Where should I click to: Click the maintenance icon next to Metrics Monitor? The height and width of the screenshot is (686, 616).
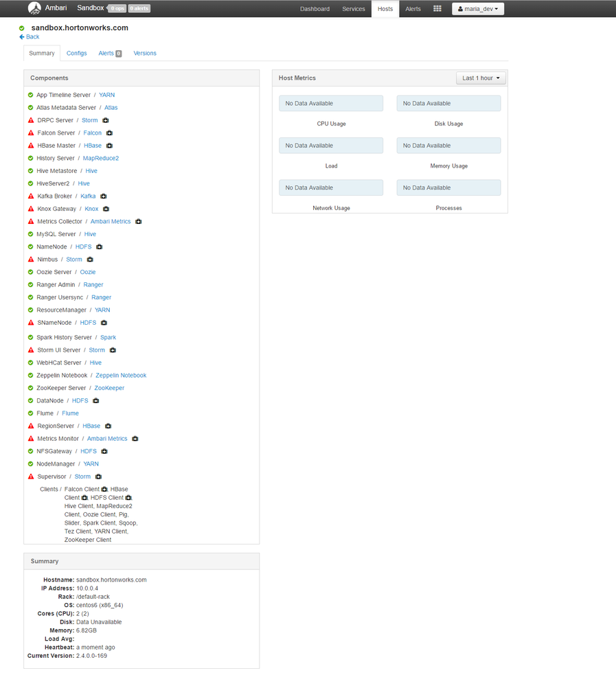[135, 439]
